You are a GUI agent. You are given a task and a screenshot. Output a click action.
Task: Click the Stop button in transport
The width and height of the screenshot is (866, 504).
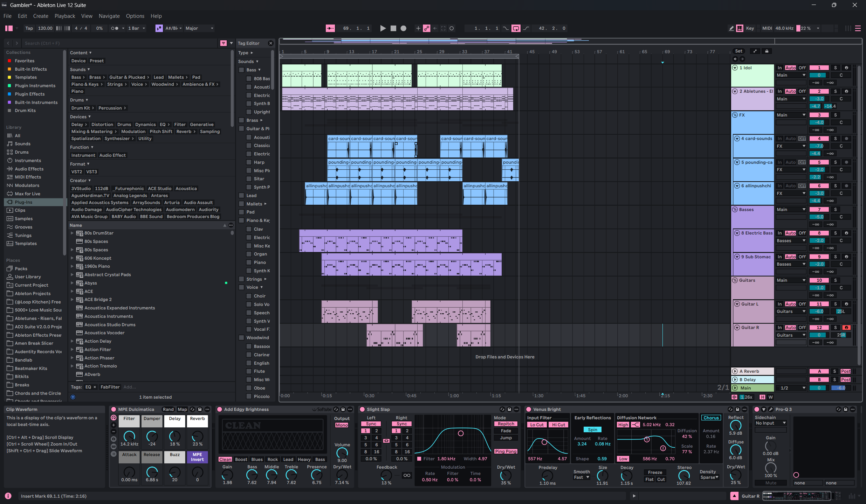coord(393,28)
